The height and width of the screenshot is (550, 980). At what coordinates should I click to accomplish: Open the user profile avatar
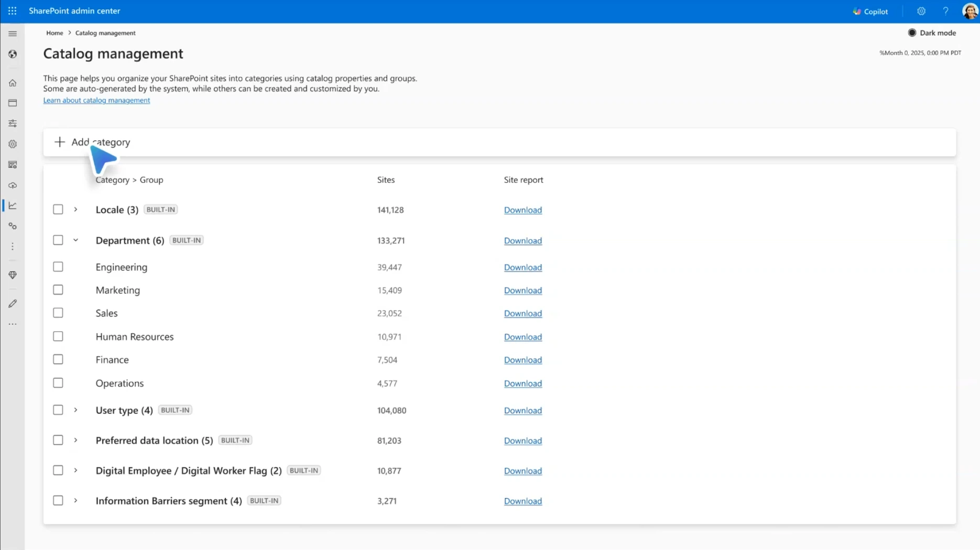pos(970,11)
